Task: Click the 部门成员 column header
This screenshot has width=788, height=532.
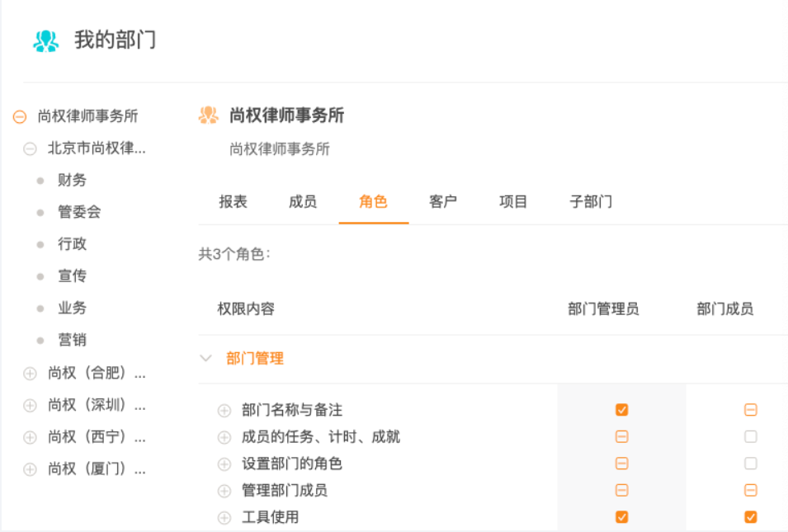Action: click(x=725, y=308)
